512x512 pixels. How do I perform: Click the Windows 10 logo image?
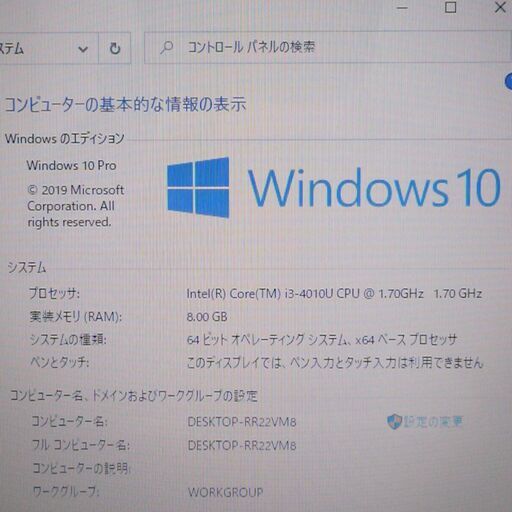tap(333, 188)
